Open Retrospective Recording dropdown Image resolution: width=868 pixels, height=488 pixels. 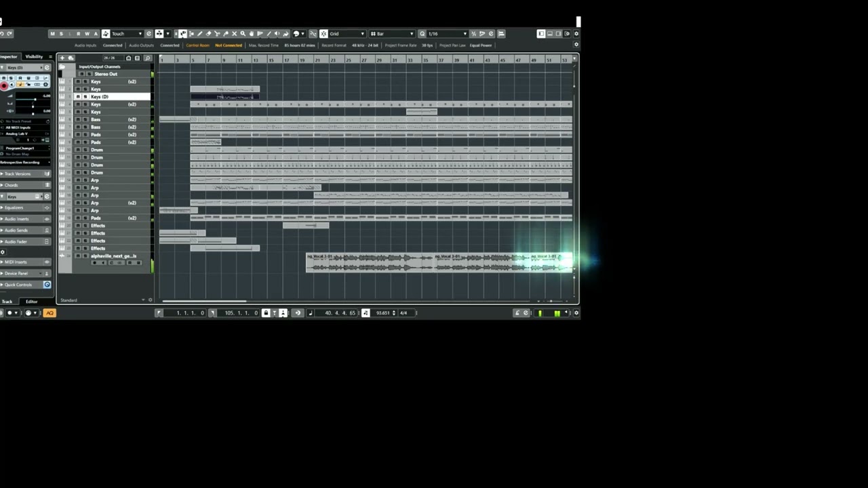tap(25, 162)
